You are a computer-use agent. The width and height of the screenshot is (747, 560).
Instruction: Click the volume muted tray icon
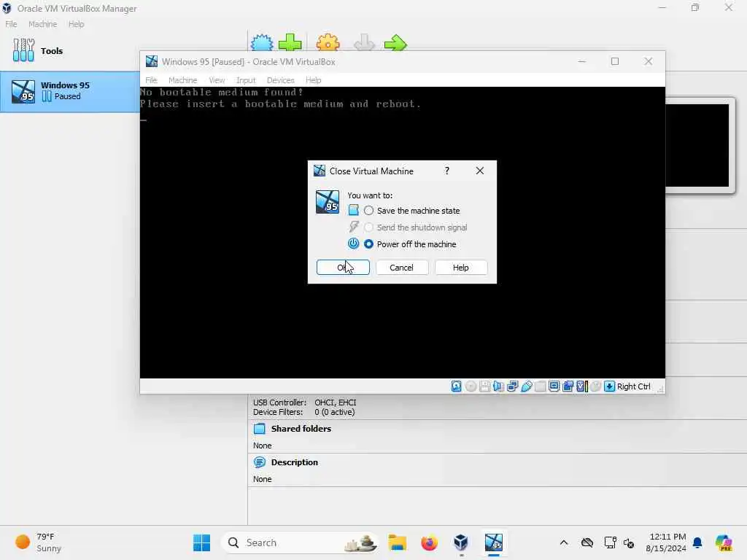pos(629,542)
